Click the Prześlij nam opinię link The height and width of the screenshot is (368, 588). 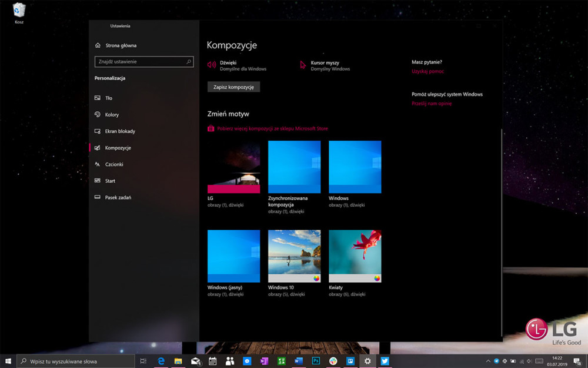pos(432,104)
